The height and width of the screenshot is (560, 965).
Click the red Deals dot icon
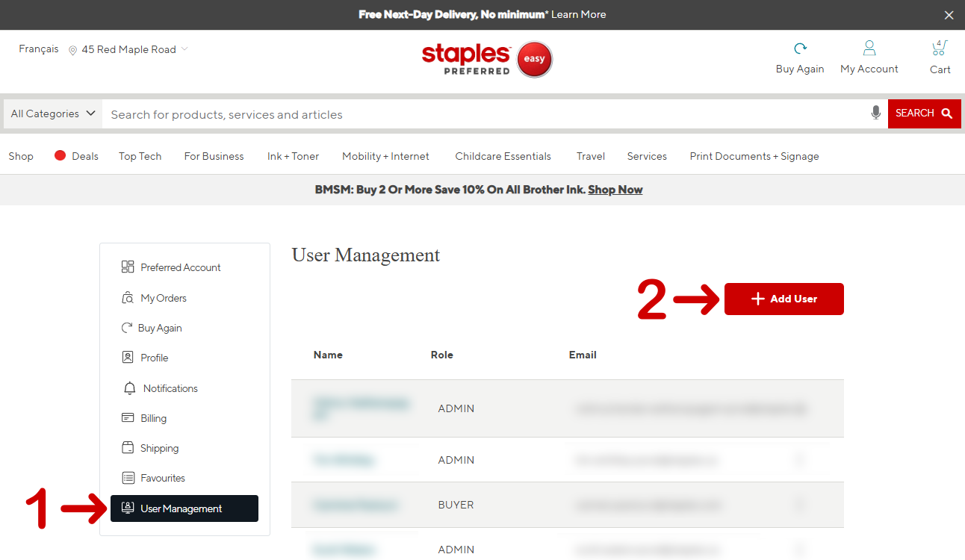point(60,155)
